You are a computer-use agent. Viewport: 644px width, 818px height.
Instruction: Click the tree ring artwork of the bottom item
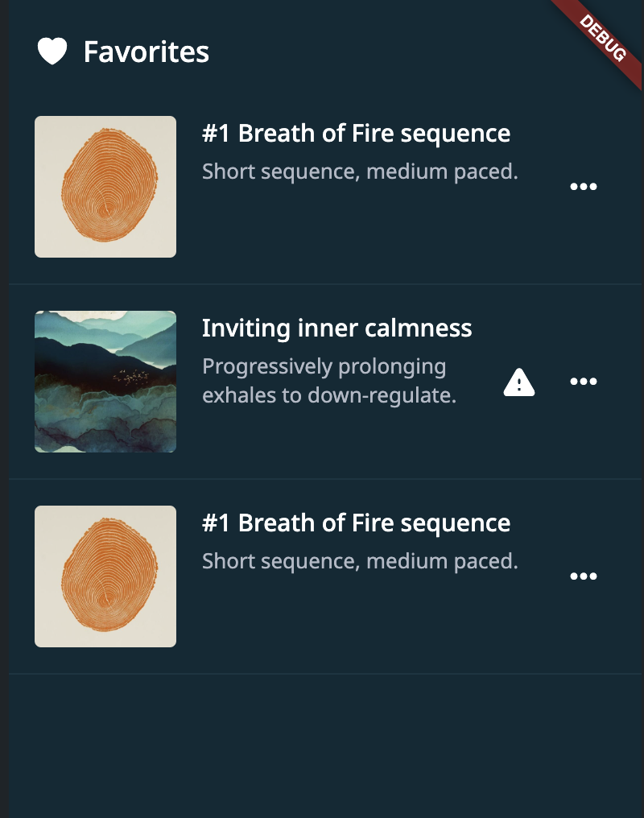pos(105,576)
